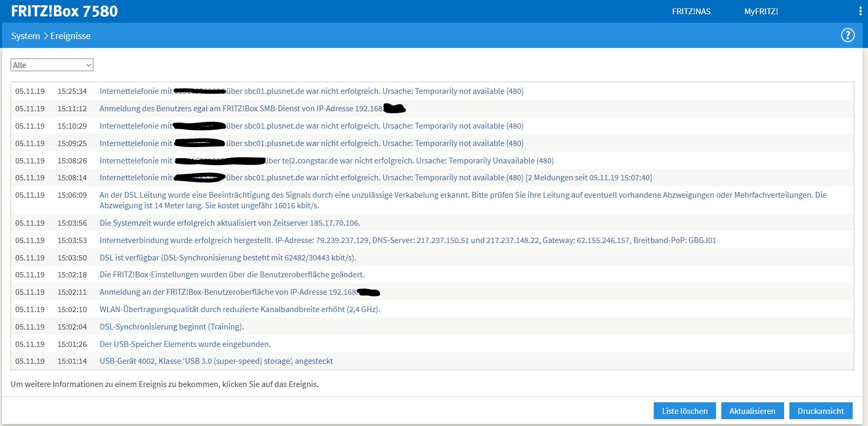868x426 pixels.
Task: Open MyFRITZ! from the header
Action: point(761,12)
